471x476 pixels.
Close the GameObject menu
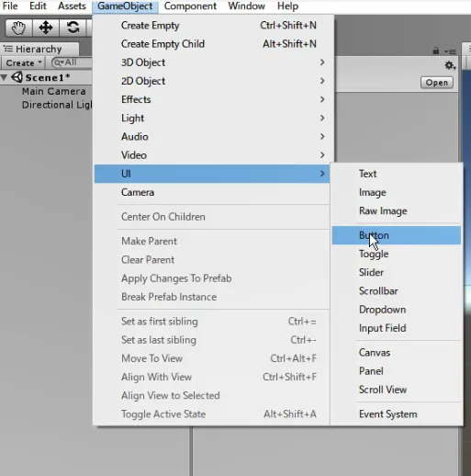pyautogui.click(x=125, y=6)
